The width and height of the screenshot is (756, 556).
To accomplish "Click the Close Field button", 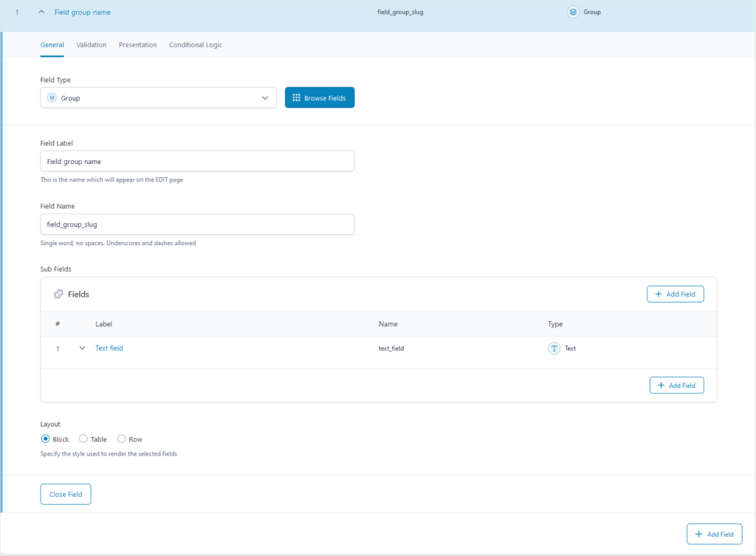I will point(66,494).
